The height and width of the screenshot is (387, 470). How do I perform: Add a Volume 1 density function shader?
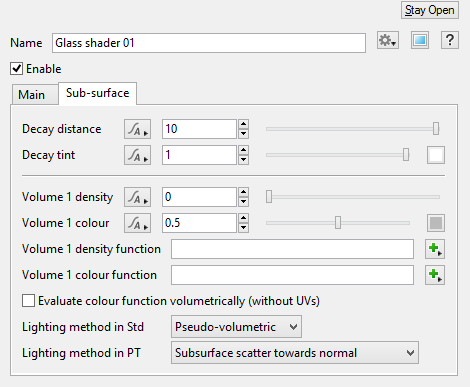tap(435, 249)
